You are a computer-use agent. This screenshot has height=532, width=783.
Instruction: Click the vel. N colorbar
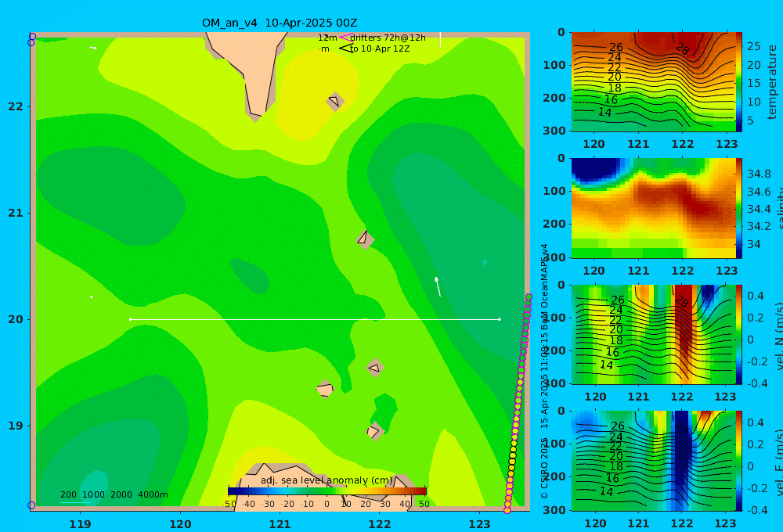(x=738, y=334)
